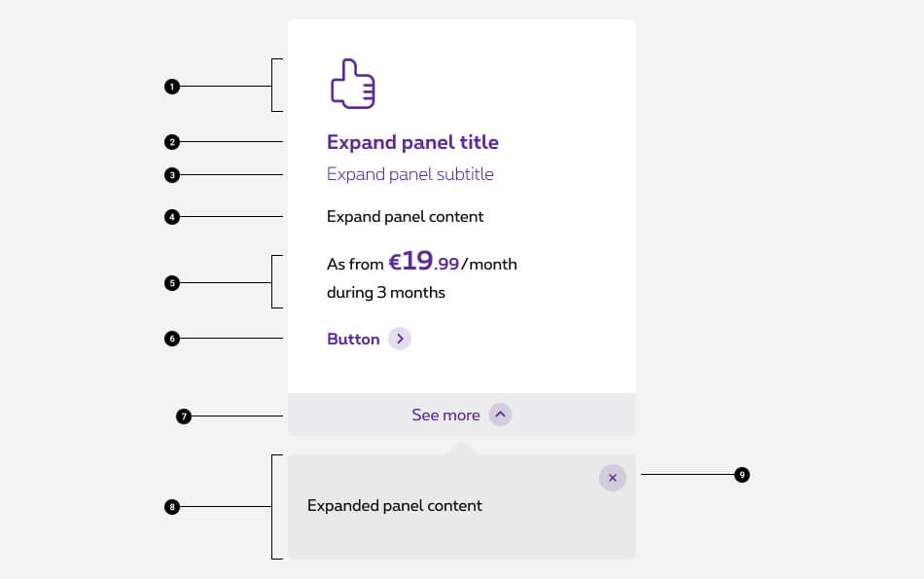
Task: Click annotation marker number 8
Action: 172,507
